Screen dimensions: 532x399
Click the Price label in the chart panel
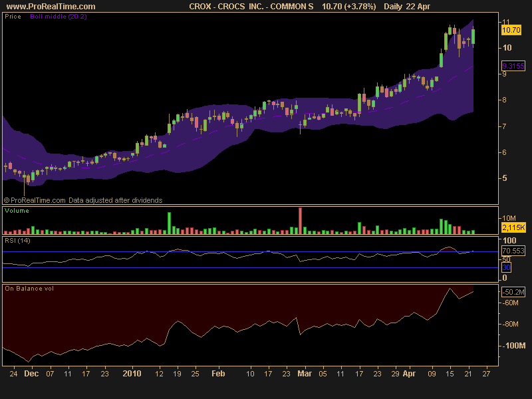pos(13,16)
